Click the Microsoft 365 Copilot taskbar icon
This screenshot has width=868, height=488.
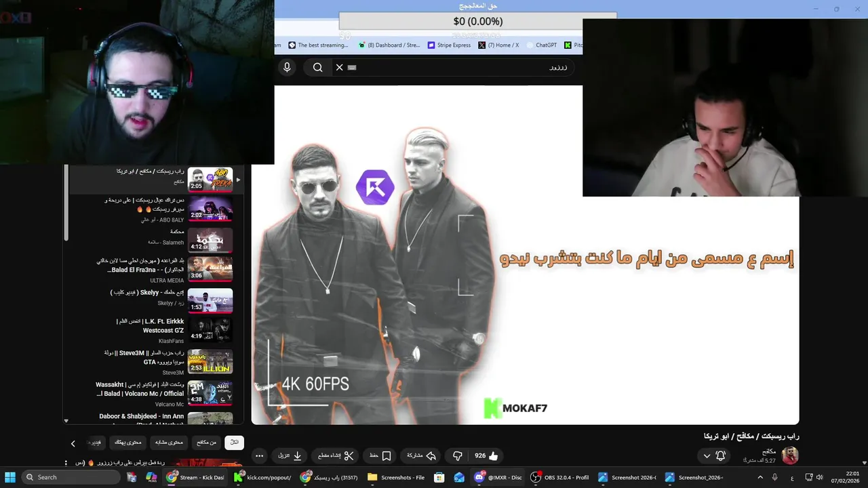pyautogui.click(x=151, y=477)
